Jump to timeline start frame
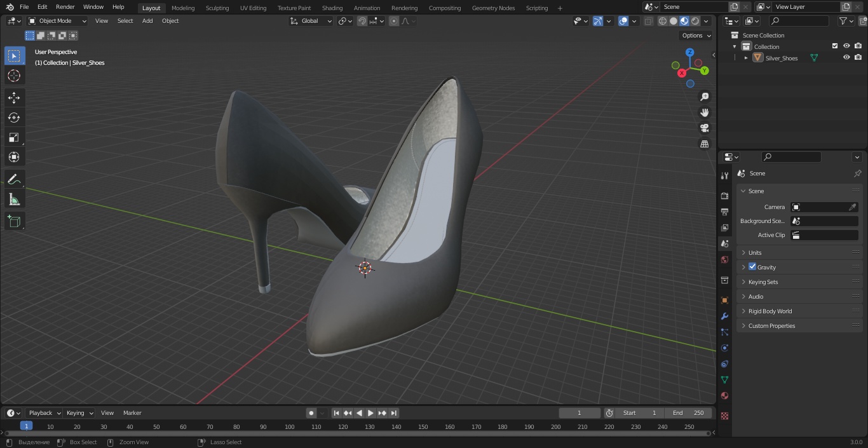This screenshot has height=448, width=868. [336, 413]
